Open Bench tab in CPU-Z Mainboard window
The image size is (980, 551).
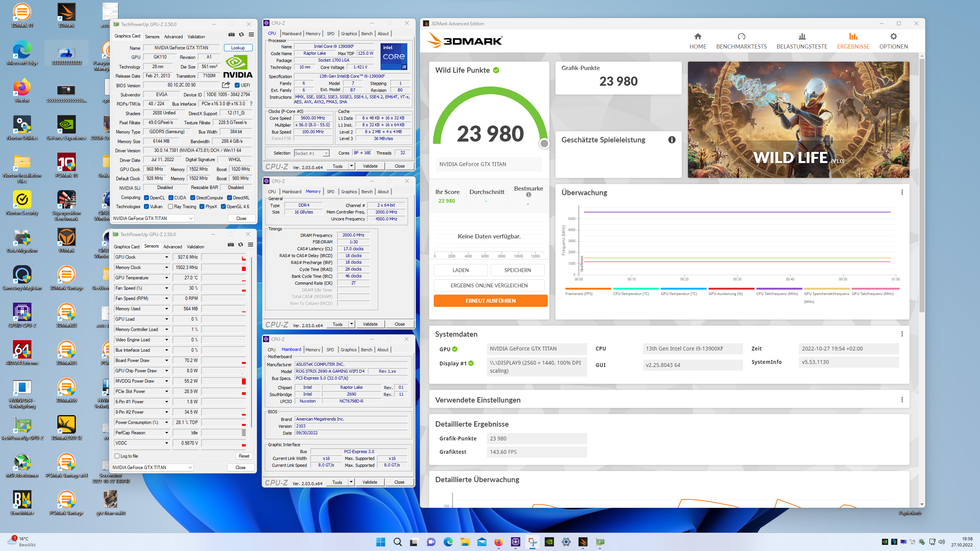366,350
